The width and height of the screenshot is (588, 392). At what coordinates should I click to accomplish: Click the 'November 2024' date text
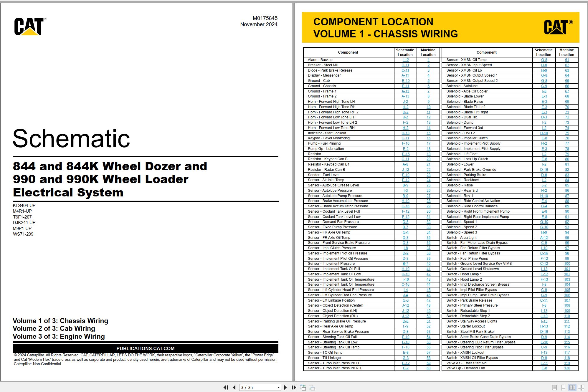(259, 24)
